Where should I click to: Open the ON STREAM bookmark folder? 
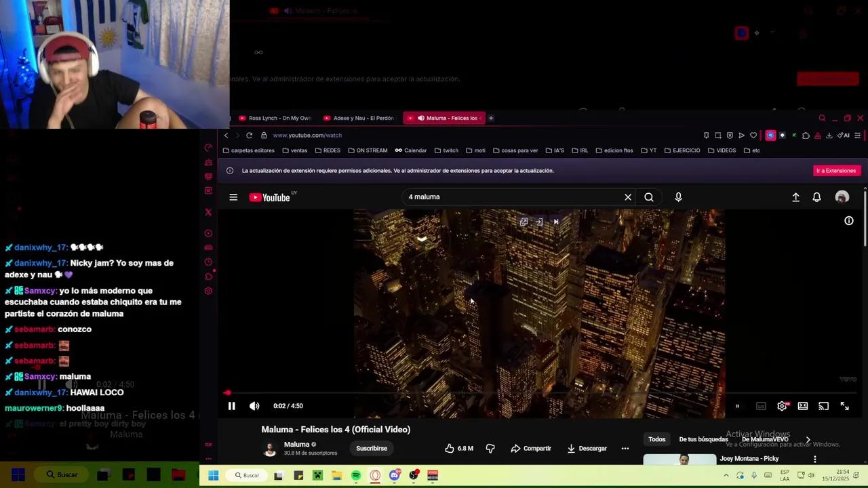368,150
